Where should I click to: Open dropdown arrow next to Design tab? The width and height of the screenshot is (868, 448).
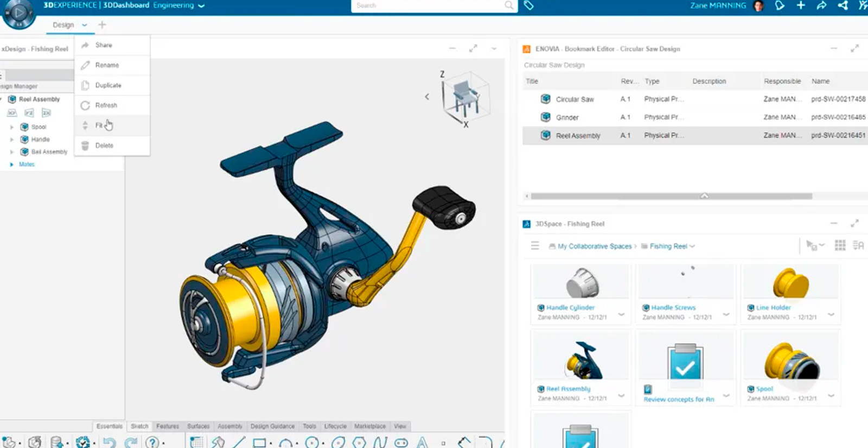click(85, 25)
